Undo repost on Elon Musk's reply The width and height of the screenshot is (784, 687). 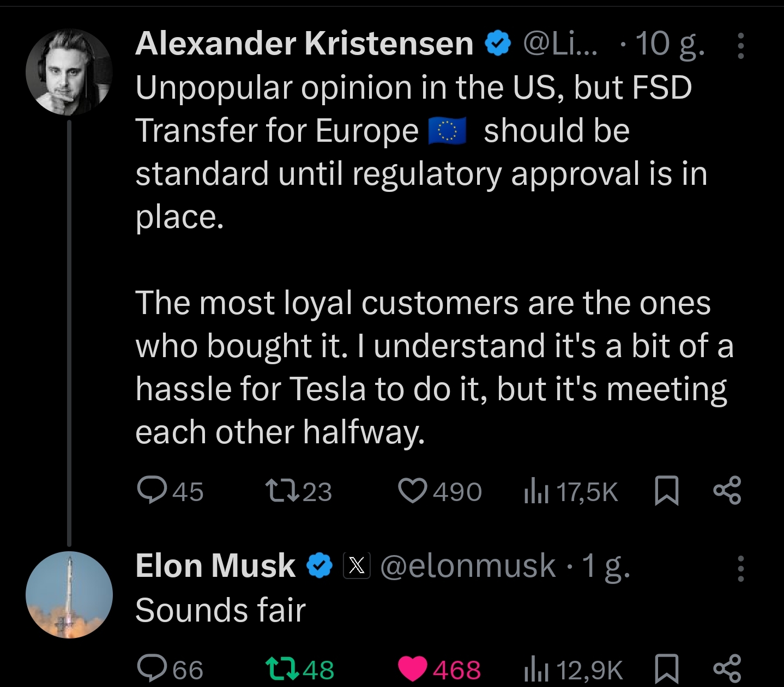click(x=281, y=668)
